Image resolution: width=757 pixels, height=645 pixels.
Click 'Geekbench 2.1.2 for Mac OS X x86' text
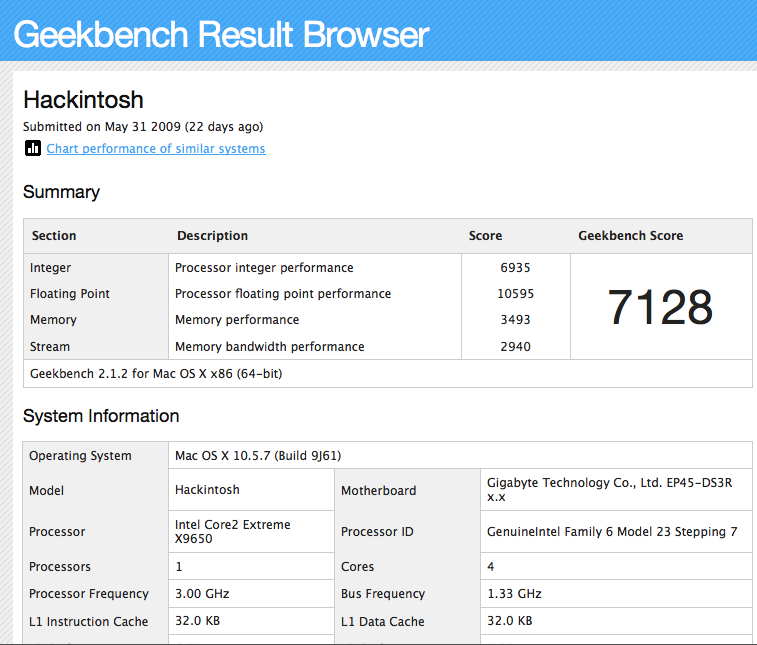[x=131, y=374]
